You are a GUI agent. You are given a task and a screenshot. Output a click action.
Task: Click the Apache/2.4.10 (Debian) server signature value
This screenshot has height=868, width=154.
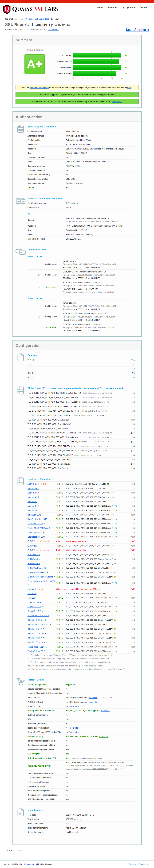(x=76, y=828)
